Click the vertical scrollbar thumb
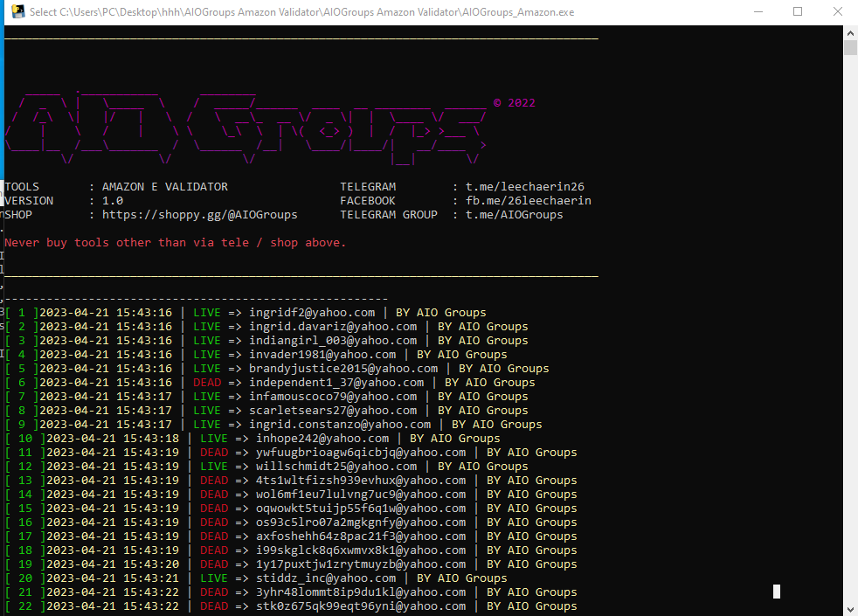 tap(850, 47)
